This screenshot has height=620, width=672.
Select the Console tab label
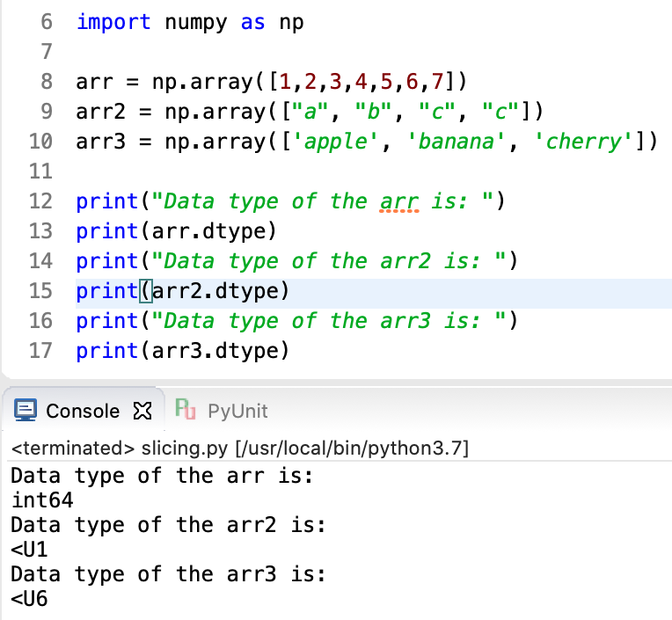(x=83, y=411)
